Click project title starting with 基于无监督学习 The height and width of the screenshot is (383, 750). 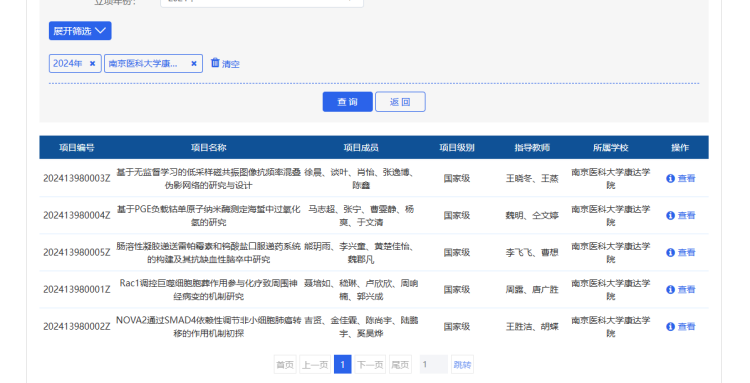pyautogui.click(x=209, y=178)
